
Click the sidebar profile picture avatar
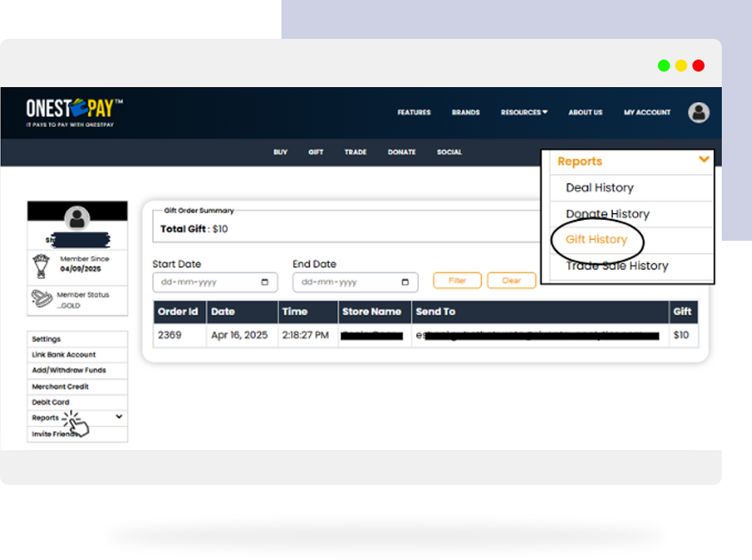coord(77,219)
